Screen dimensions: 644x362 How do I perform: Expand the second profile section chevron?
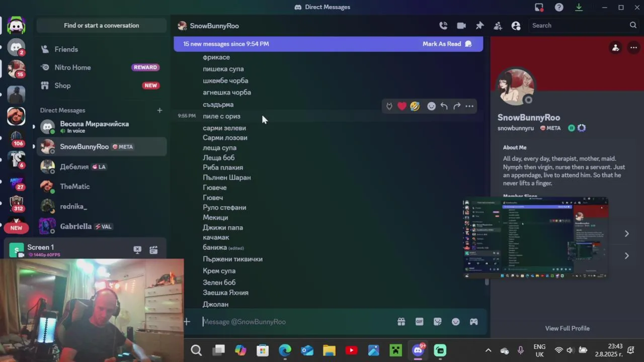click(626, 256)
